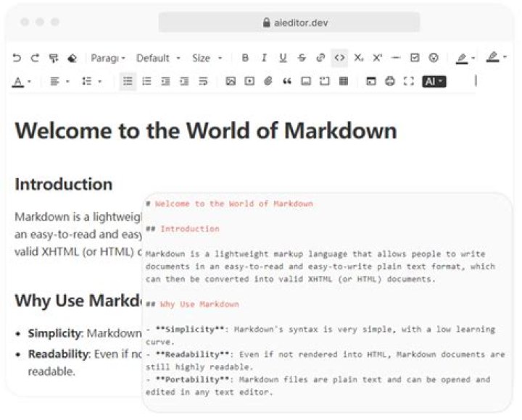Click the undo arrow icon
Image resolution: width=522 pixels, height=420 pixels.
pos(17,58)
